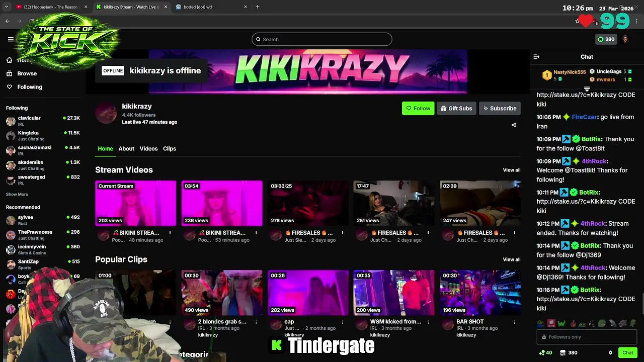Open the 380 shop icon below chat

click(x=569, y=353)
